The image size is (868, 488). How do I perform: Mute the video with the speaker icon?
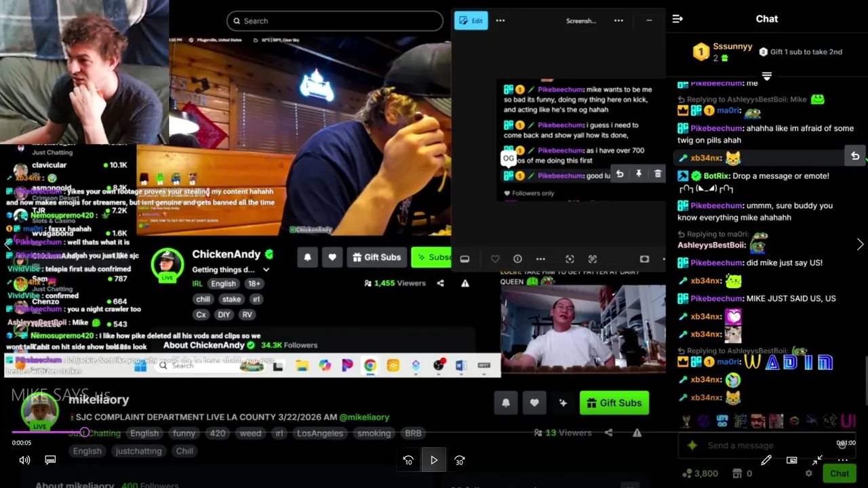[24, 460]
